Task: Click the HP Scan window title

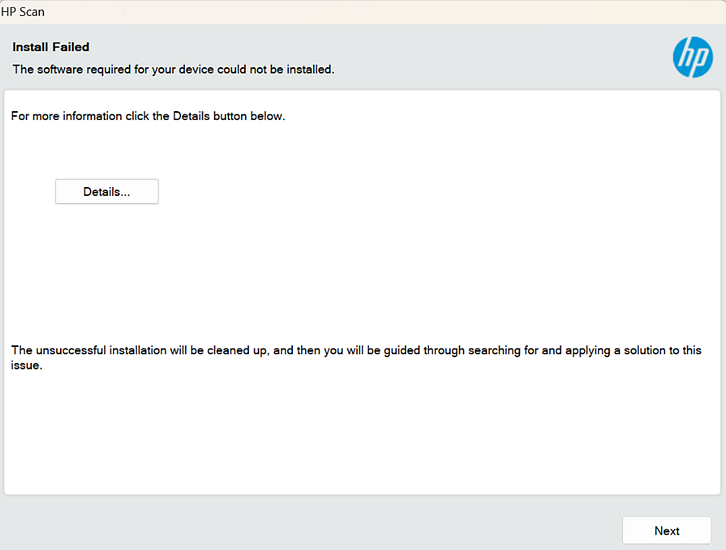Action: pos(22,11)
